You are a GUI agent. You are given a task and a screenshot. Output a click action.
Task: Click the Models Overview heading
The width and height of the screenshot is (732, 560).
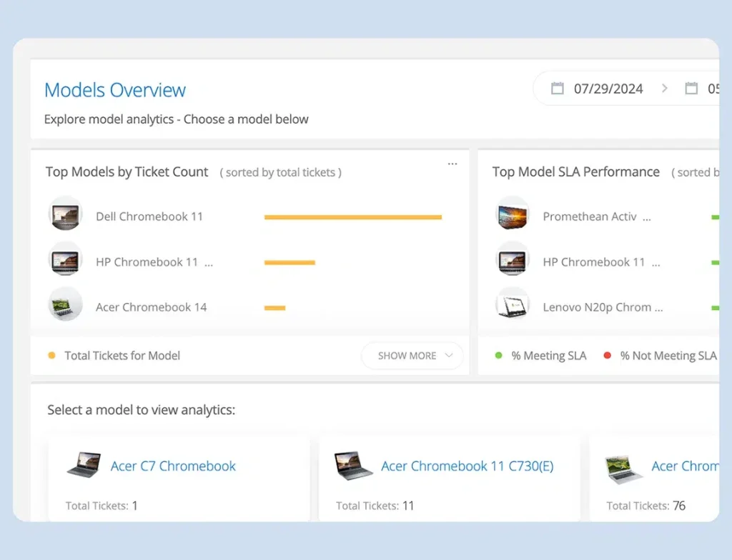115,90
